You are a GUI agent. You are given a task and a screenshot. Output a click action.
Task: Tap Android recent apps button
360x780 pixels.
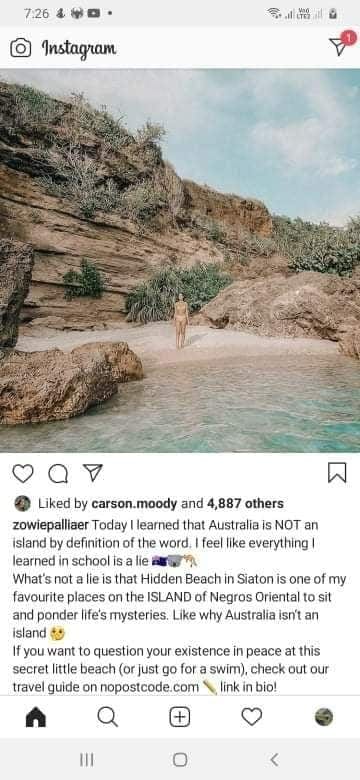(x=87, y=759)
